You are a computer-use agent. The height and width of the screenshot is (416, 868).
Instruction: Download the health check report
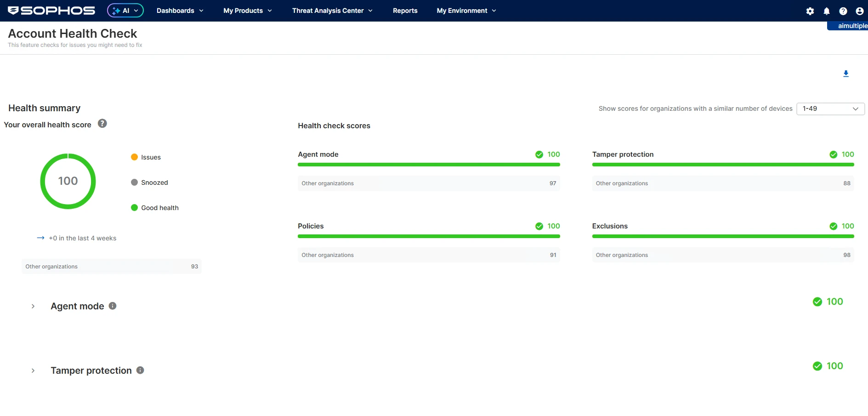pos(846,74)
